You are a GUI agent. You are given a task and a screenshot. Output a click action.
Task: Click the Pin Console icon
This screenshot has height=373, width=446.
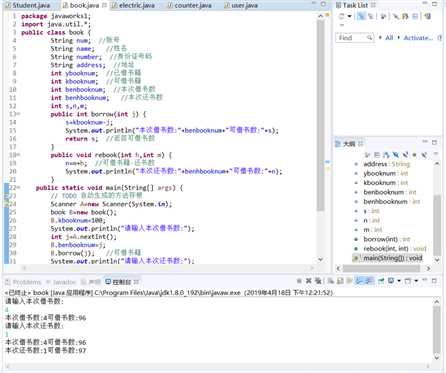[381, 281]
